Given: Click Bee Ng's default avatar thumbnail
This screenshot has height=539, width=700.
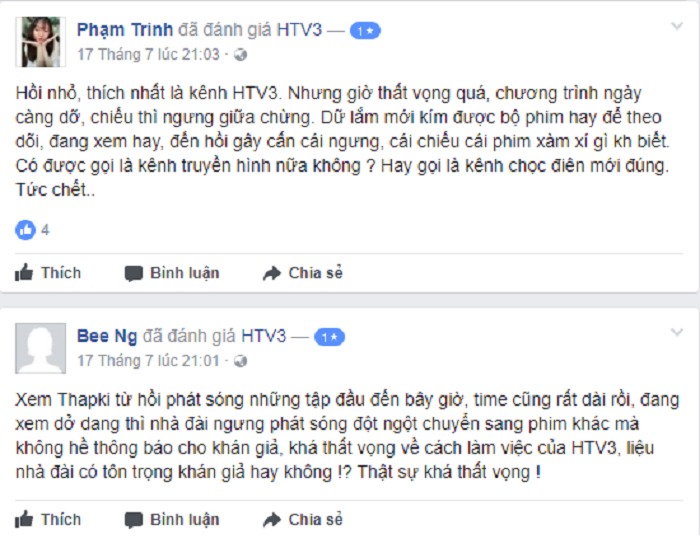Looking at the screenshot, I should pyautogui.click(x=41, y=348).
